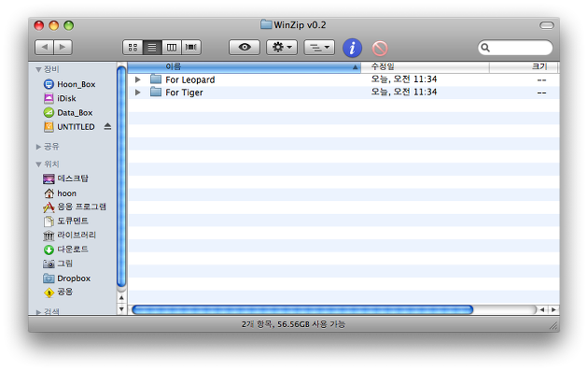Expand the For Leopard folder triangle
The width and height of the screenshot is (588, 371).
coord(137,79)
